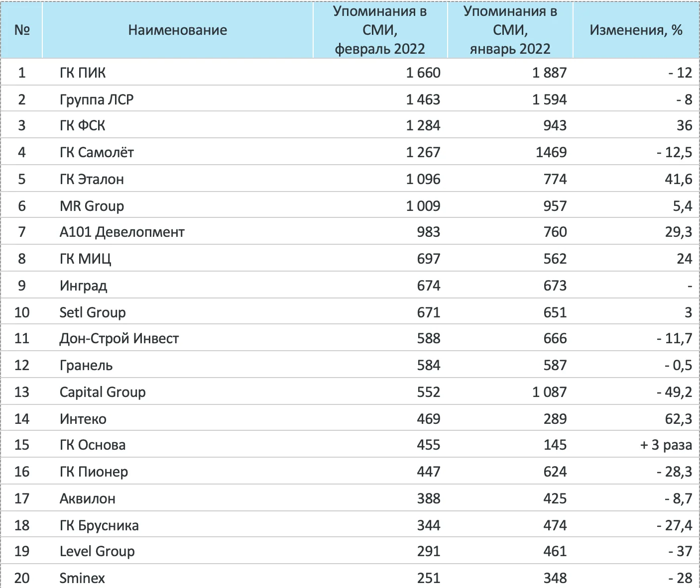Click the '1 660' February mentions value

pos(423,73)
